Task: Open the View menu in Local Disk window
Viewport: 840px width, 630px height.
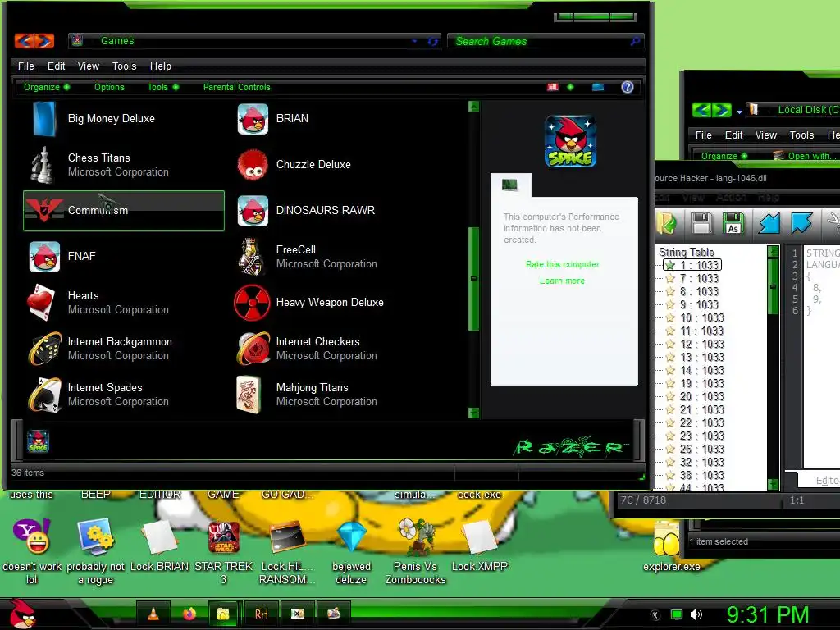Action: tap(765, 135)
